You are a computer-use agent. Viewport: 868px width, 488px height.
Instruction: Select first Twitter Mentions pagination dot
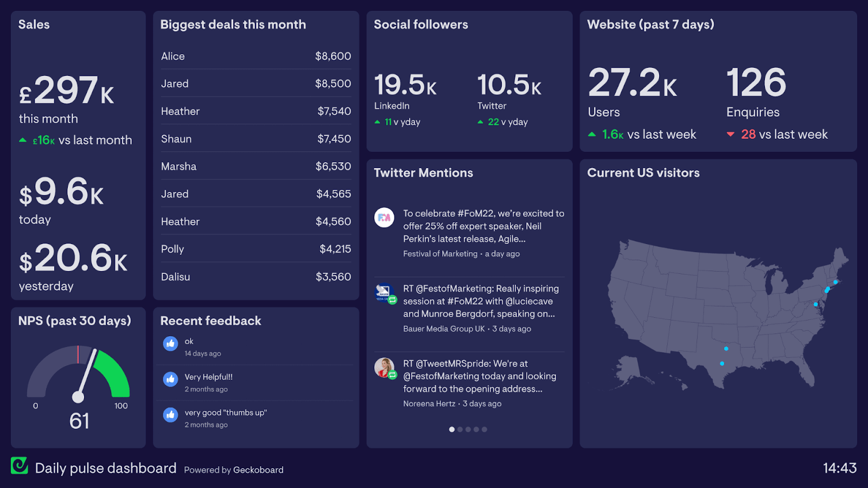[452, 429]
